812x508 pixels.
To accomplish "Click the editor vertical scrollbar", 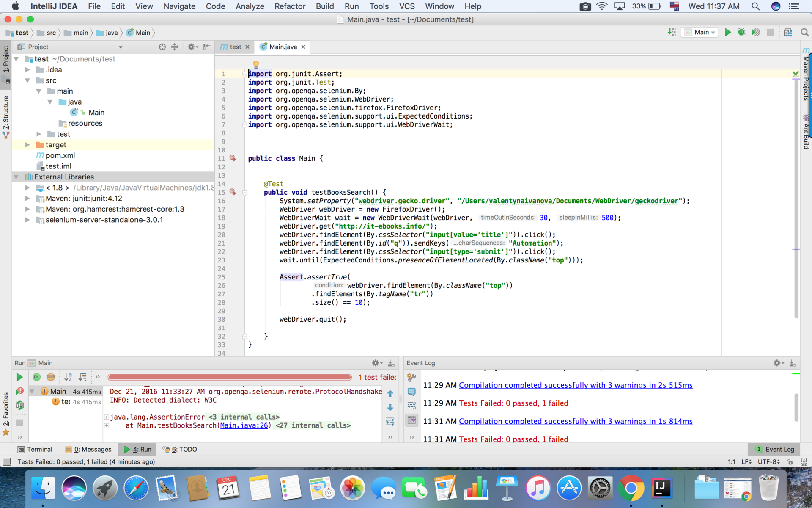I will [x=796, y=199].
